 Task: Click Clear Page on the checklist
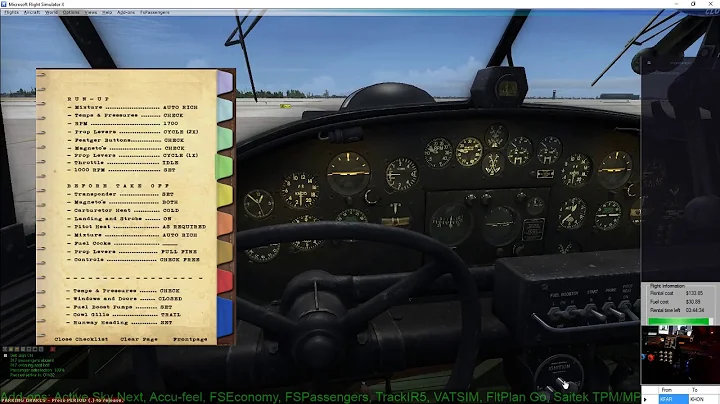click(139, 339)
